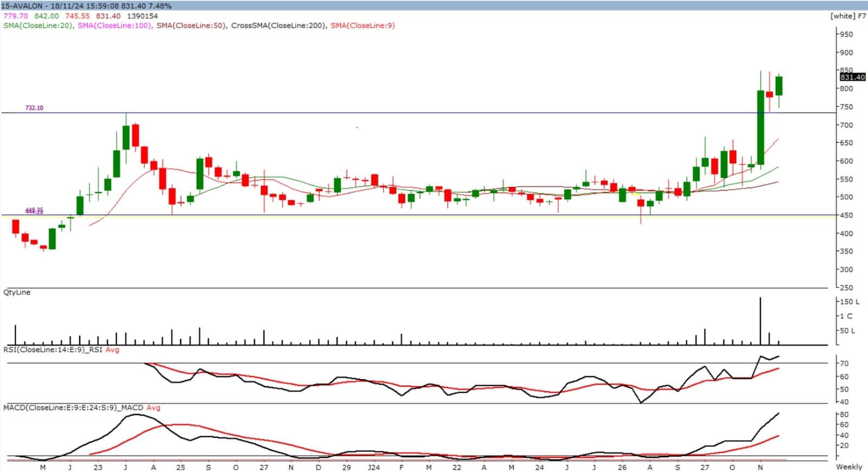Select the F month marker on time axis
868x472 pixels.
(401, 467)
